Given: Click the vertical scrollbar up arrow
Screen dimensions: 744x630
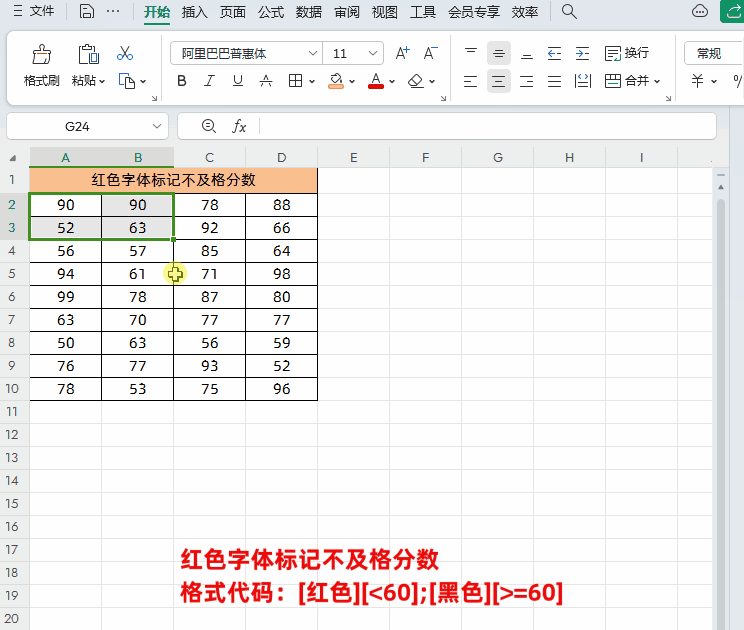Looking at the screenshot, I should click(x=721, y=187).
